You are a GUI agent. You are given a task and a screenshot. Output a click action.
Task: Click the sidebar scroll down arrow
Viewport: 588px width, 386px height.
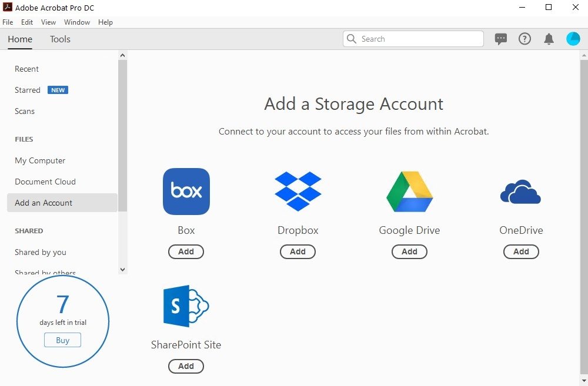[x=123, y=270]
